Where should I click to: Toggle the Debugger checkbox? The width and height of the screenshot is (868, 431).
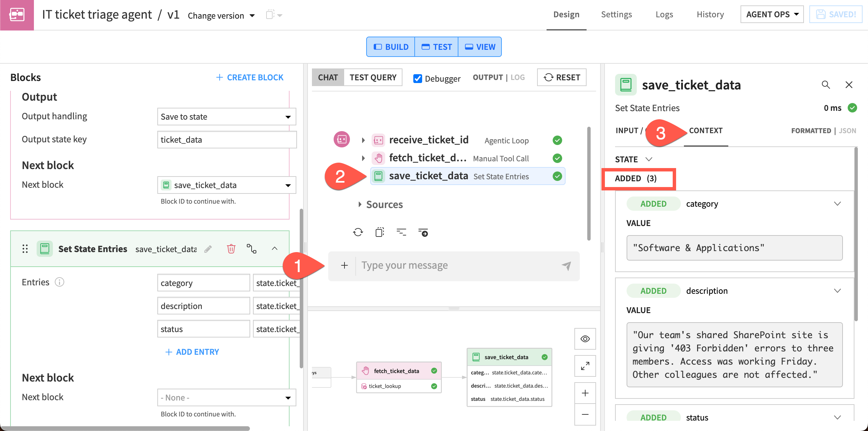(418, 79)
